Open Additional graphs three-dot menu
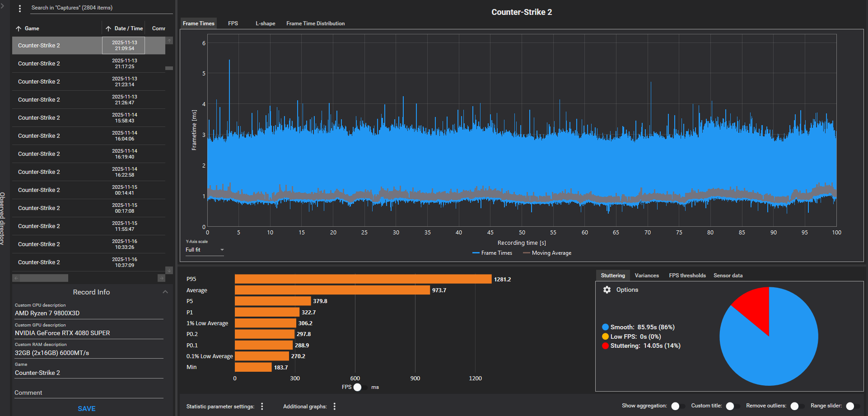 (x=334, y=407)
